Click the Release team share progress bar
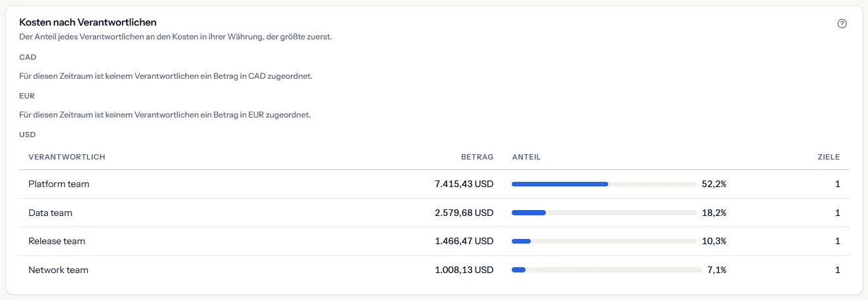Image resolution: width=868 pixels, height=300 pixels. (x=604, y=242)
